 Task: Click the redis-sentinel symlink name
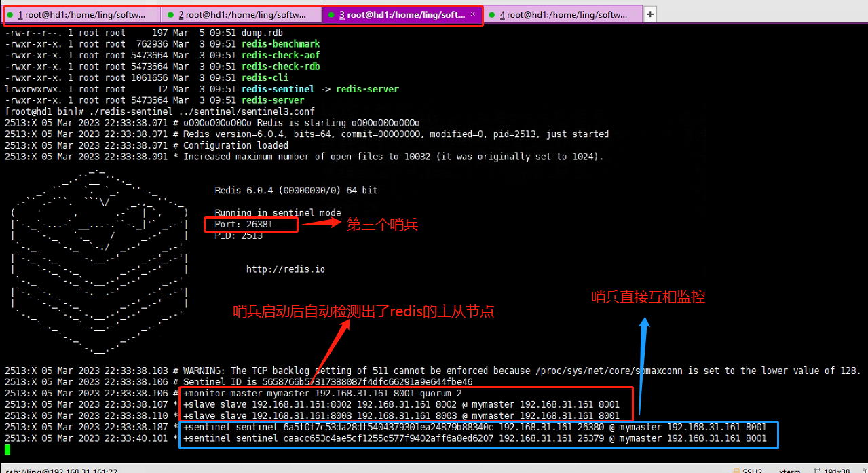click(278, 89)
